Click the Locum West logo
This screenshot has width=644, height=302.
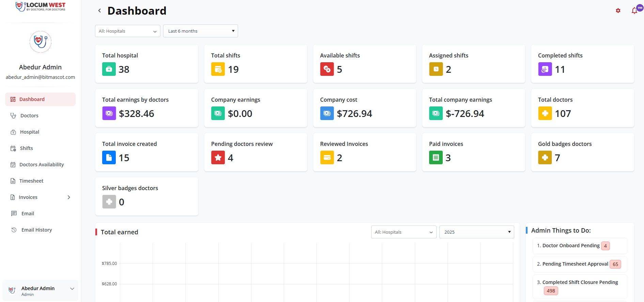[x=41, y=6]
